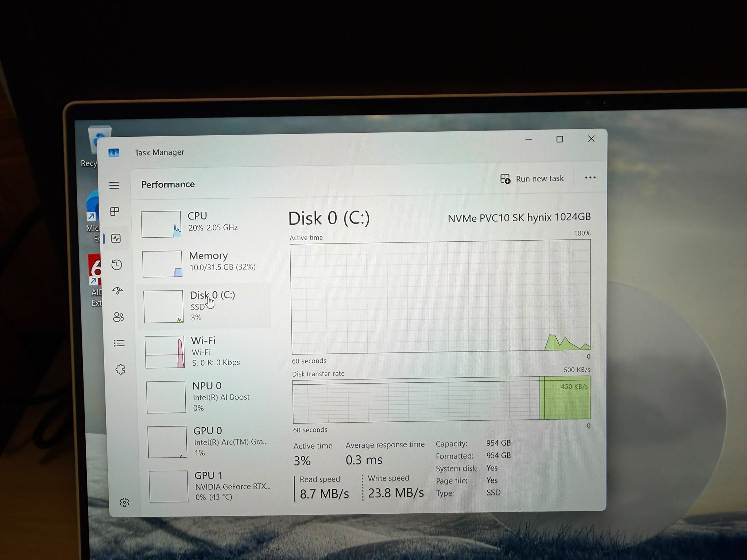This screenshot has height=560, width=747.
Task: Open the Services page icon
Action: pos(120,369)
